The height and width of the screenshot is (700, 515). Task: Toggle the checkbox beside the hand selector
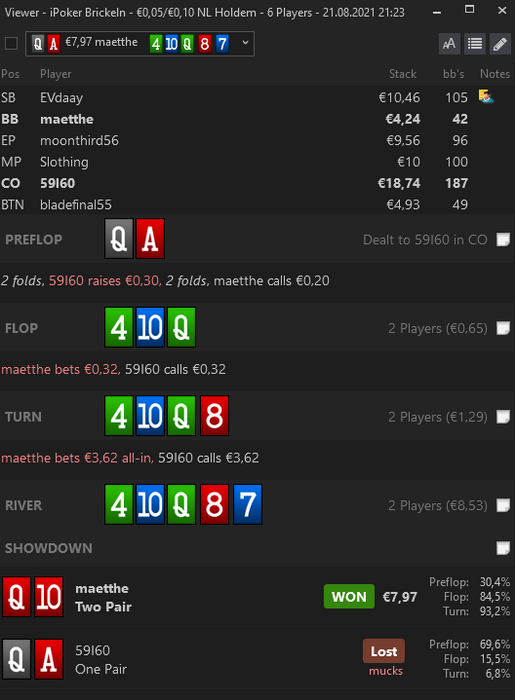pyautogui.click(x=11, y=44)
